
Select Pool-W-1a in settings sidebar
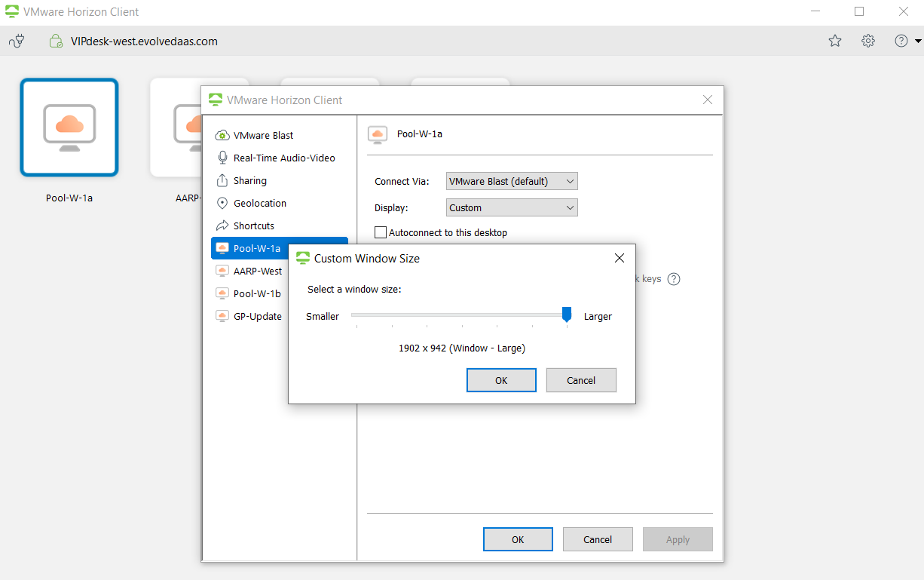pos(256,248)
